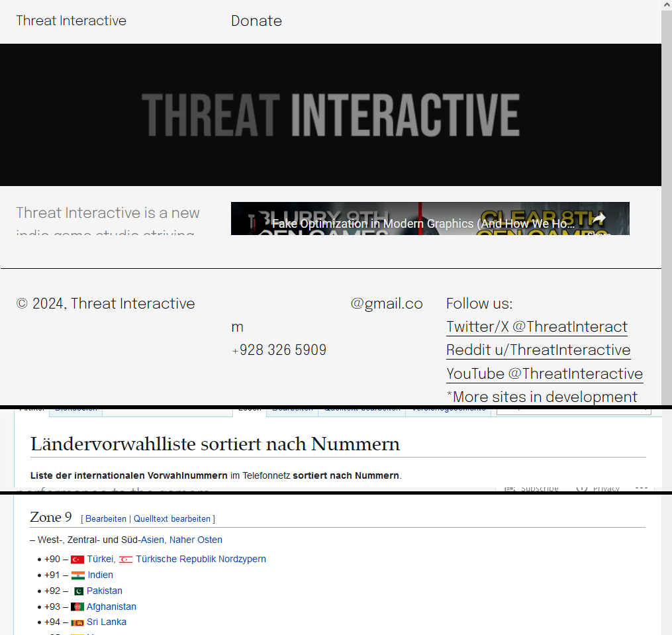Click the Sri Lanka flag icon
The width and height of the screenshot is (672, 635).
77,622
